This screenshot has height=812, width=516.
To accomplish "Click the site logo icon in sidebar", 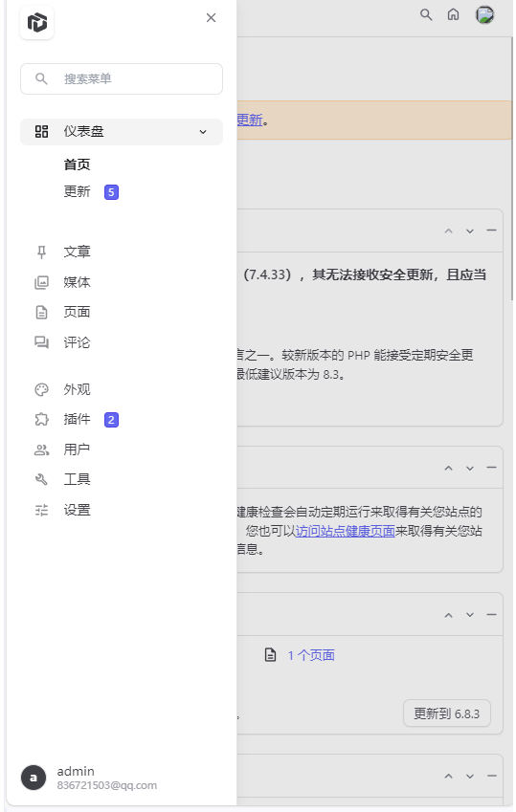I will (36, 22).
